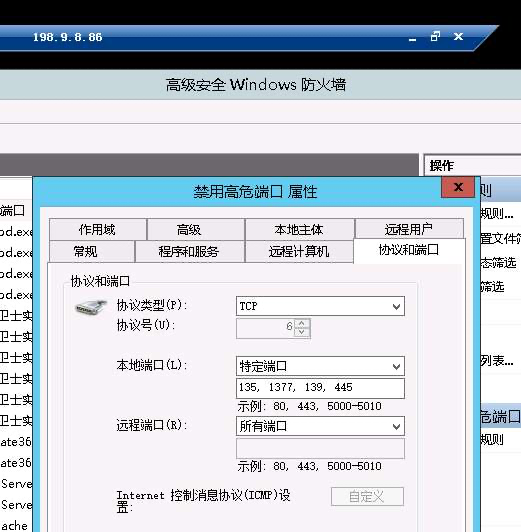Open the 远程用户 tab
This screenshot has width=521, height=532.
click(409, 229)
